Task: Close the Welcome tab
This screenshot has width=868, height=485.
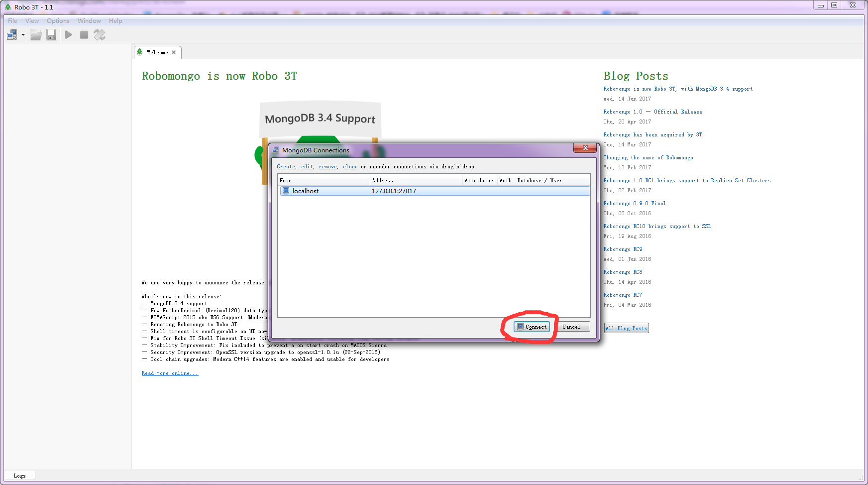Action: [174, 52]
